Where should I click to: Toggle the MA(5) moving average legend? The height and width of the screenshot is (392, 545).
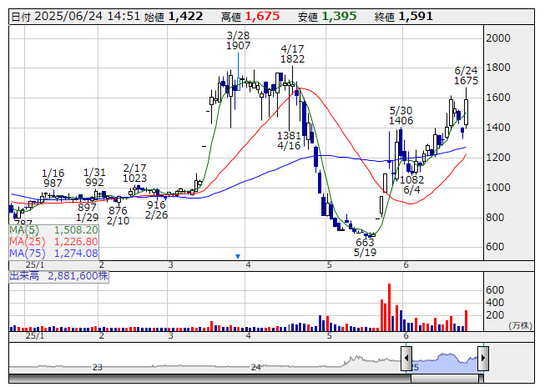[54, 229]
